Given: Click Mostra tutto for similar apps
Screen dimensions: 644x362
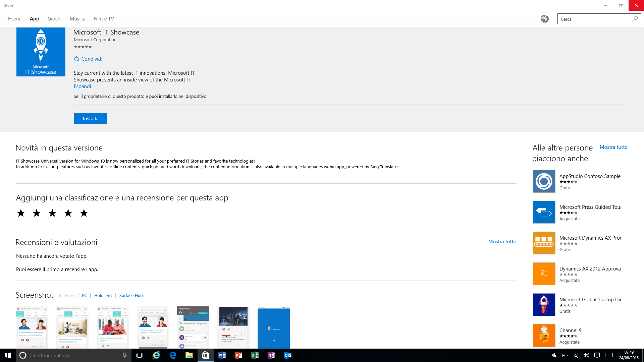Looking at the screenshot, I should pyautogui.click(x=613, y=147).
